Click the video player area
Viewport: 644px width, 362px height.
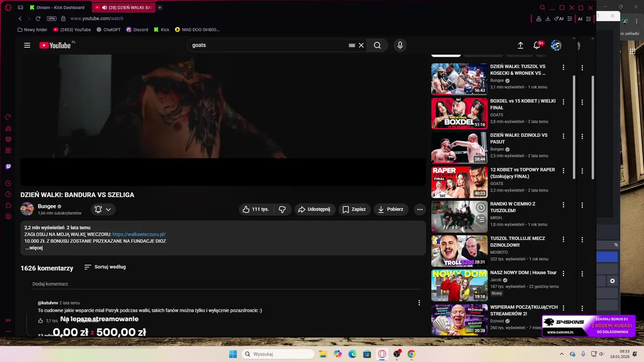coord(223,121)
